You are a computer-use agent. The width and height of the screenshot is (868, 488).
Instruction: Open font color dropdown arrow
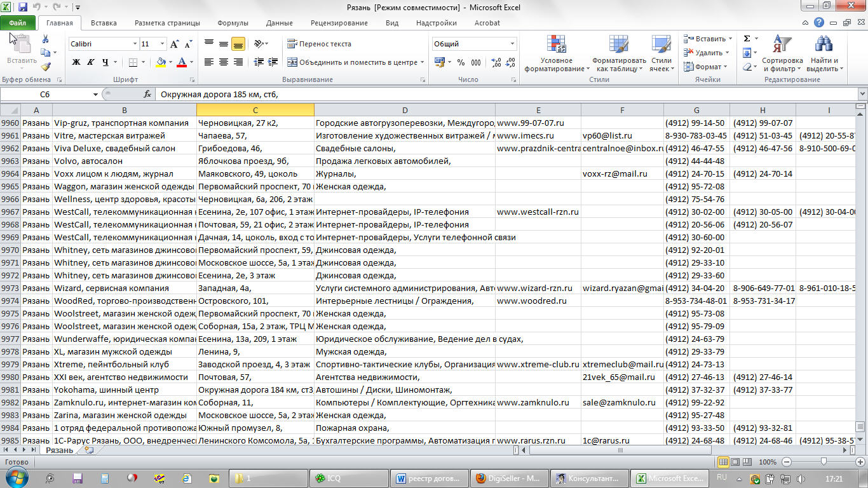pyautogui.click(x=191, y=62)
